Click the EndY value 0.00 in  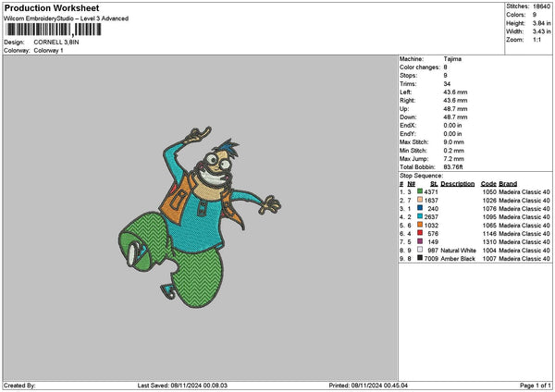point(452,134)
